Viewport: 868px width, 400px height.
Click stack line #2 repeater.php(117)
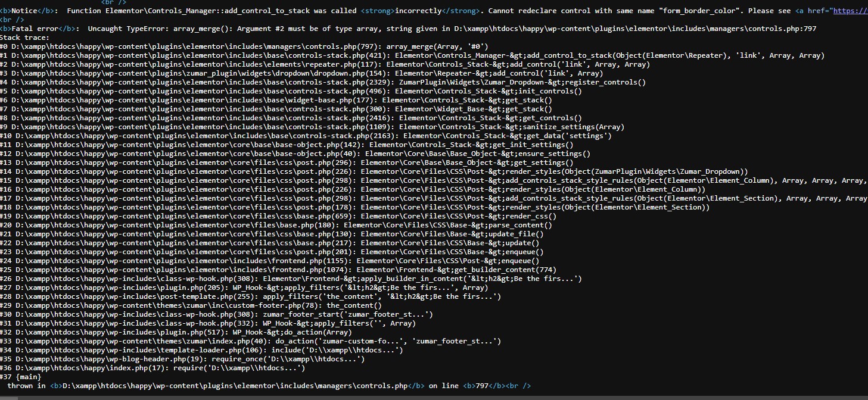point(325,64)
